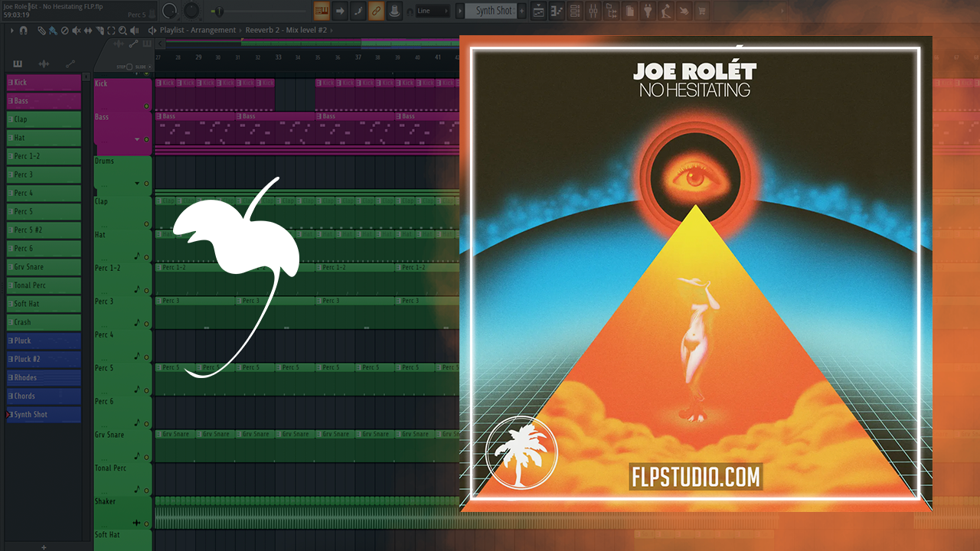Image resolution: width=980 pixels, height=551 pixels.
Task: Select the Rhodes pattern in picker
Action: pyautogui.click(x=44, y=377)
